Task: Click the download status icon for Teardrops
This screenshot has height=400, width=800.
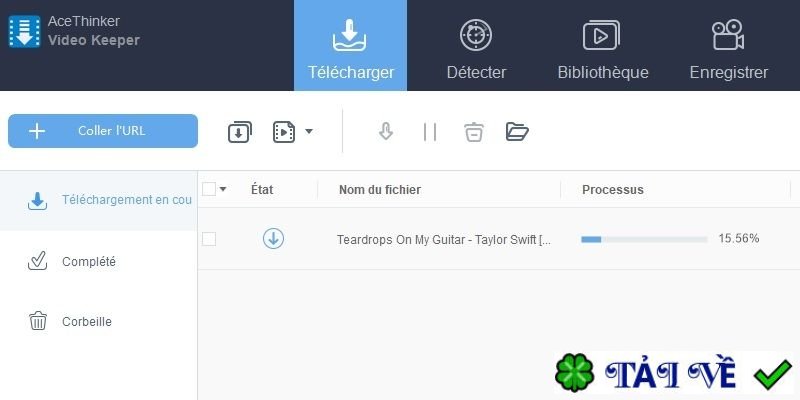Action: coord(273,238)
